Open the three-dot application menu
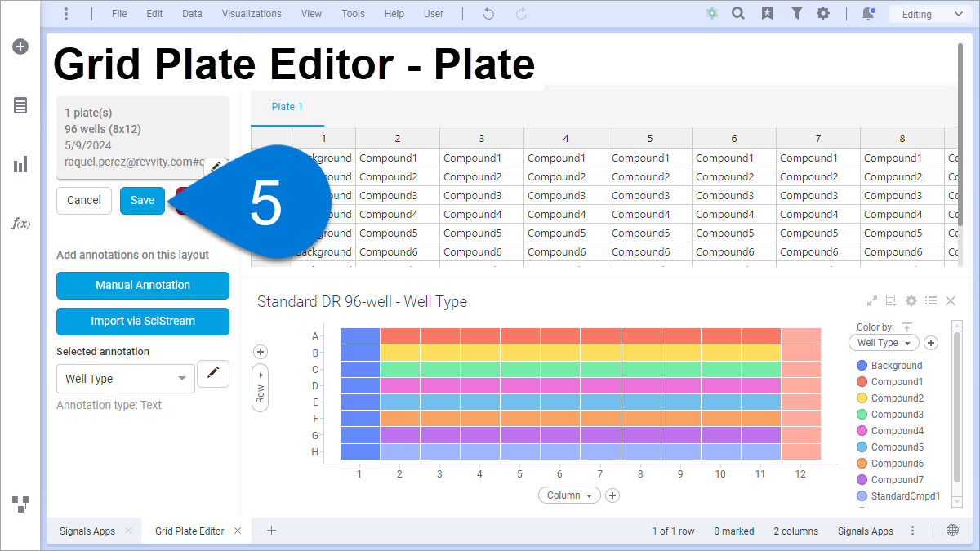The image size is (980, 551). point(66,14)
